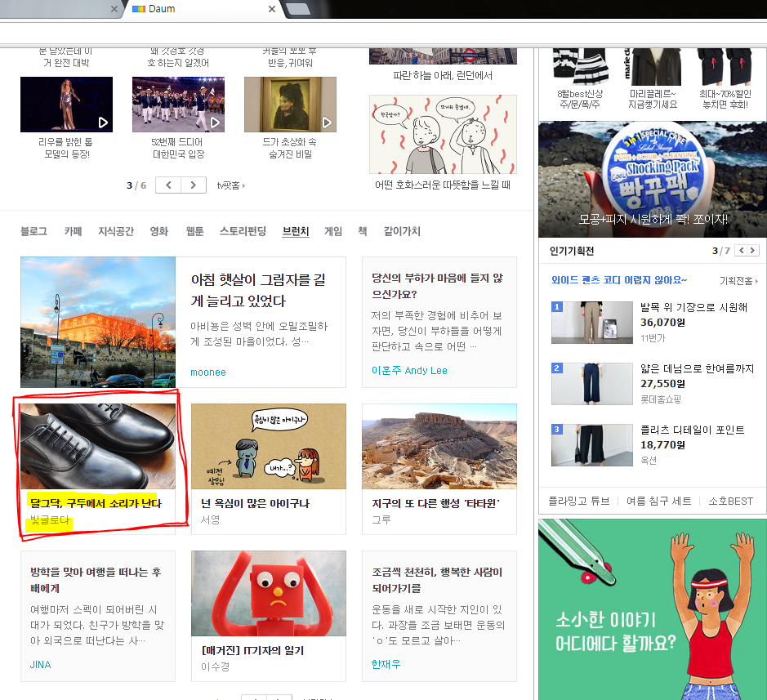The width and height of the screenshot is (767, 700).
Task: Switch to the 카페 tab
Action: tap(73, 231)
